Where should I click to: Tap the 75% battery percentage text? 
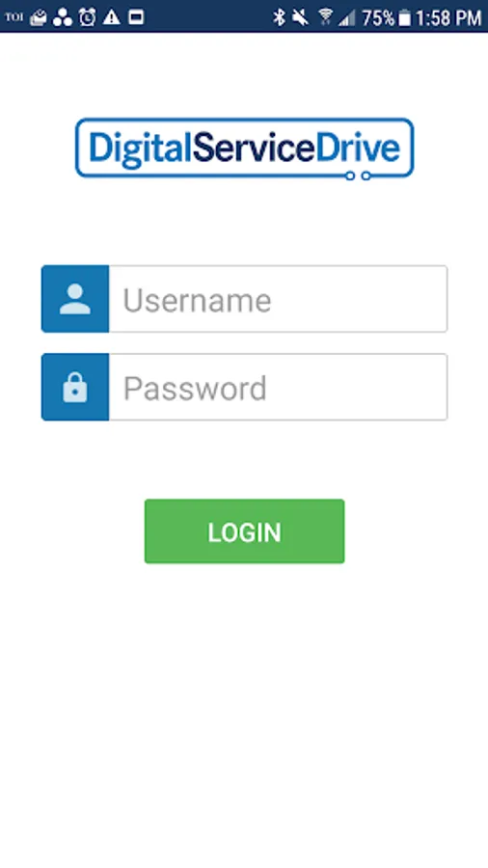pos(378,18)
